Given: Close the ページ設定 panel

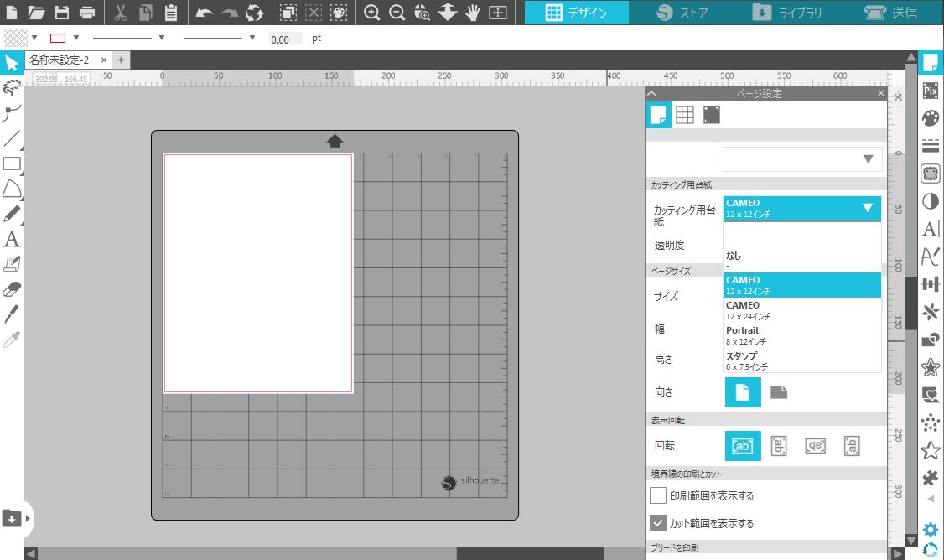Looking at the screenshot, I should (881, 93).
